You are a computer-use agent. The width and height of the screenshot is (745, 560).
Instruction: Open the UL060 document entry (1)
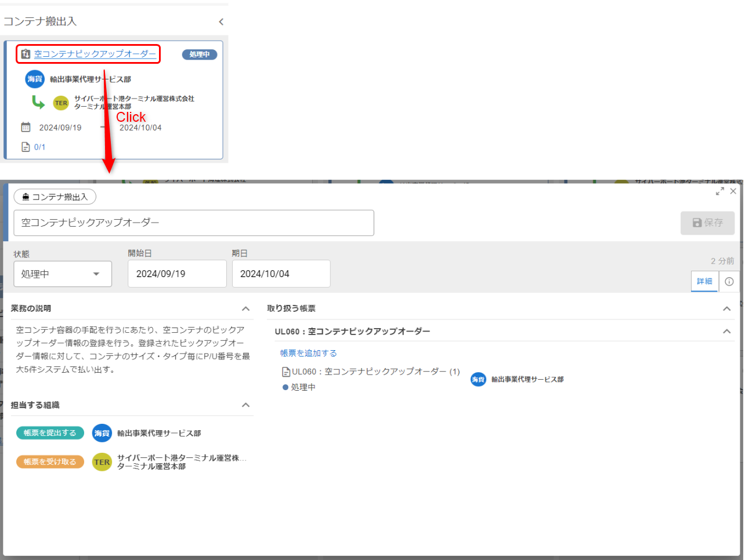tap(375, 372)
